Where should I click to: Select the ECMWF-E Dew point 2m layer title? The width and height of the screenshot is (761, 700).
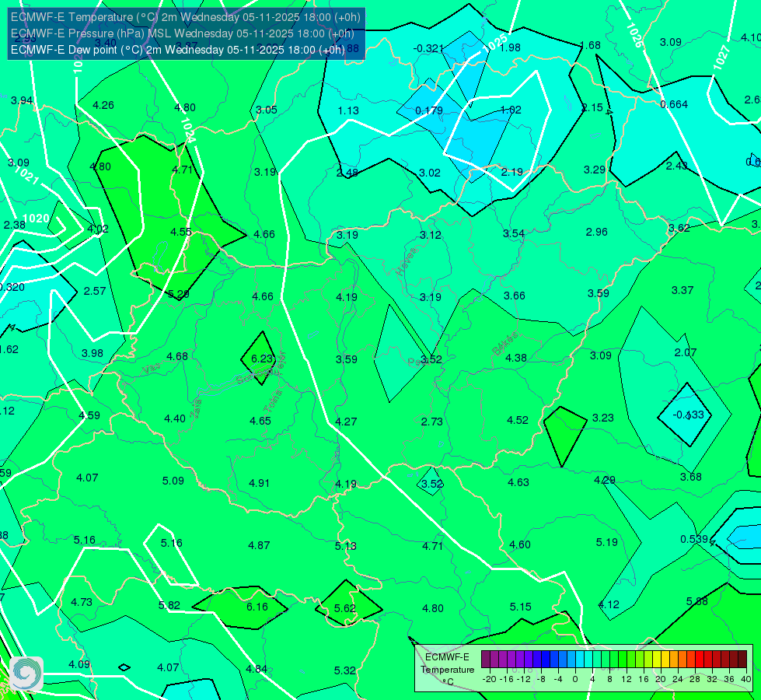pos(178,50)
